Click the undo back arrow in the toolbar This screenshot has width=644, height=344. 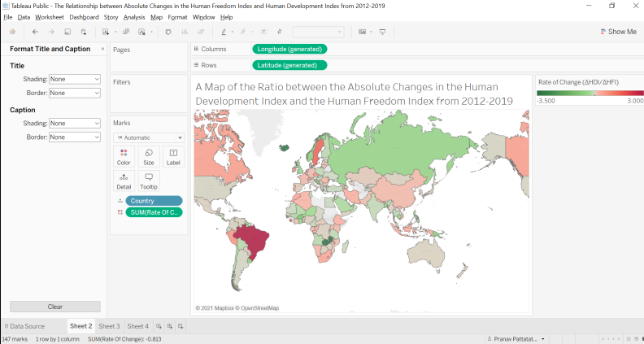(35, 32)
